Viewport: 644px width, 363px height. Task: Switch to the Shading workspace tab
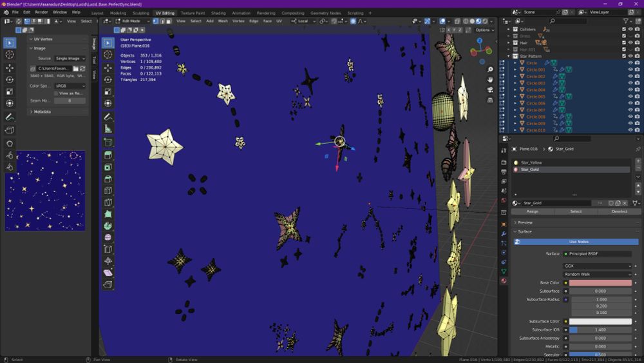218,13
